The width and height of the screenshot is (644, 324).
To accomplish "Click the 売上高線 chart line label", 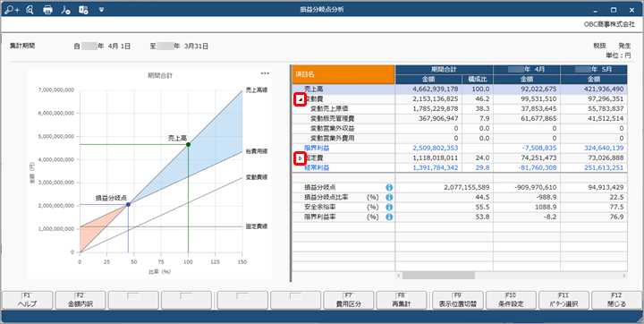I will [x=257, y=90].
